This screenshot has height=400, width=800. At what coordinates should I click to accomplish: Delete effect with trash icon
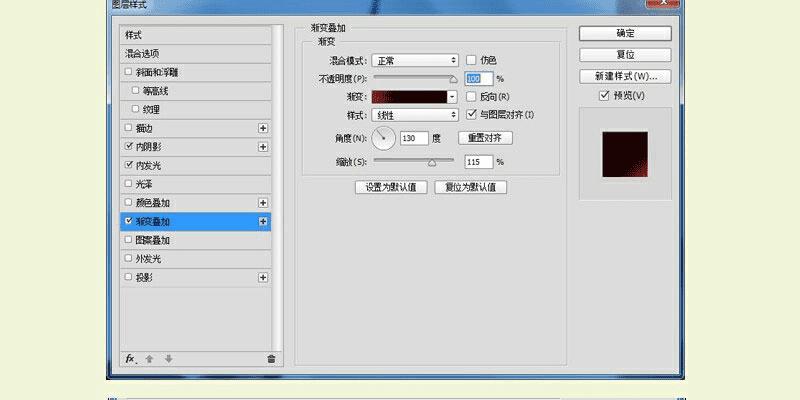tap(271, 359)
